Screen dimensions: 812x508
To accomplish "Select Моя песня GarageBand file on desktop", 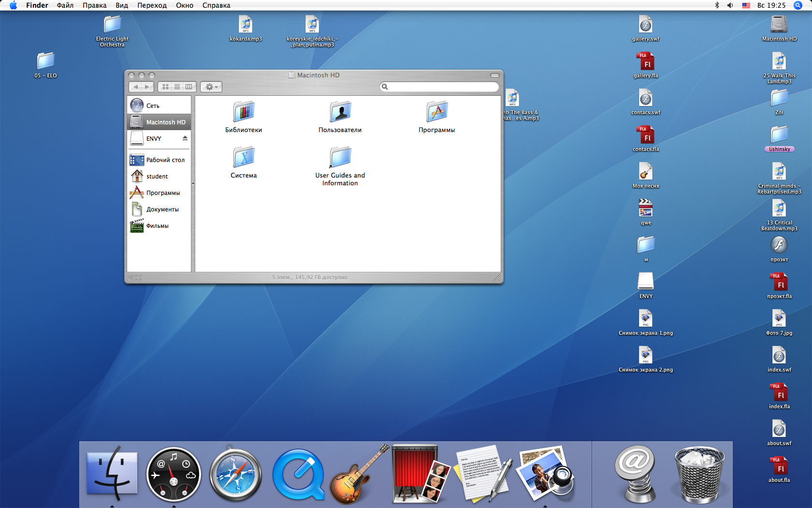I will (646, 176).
